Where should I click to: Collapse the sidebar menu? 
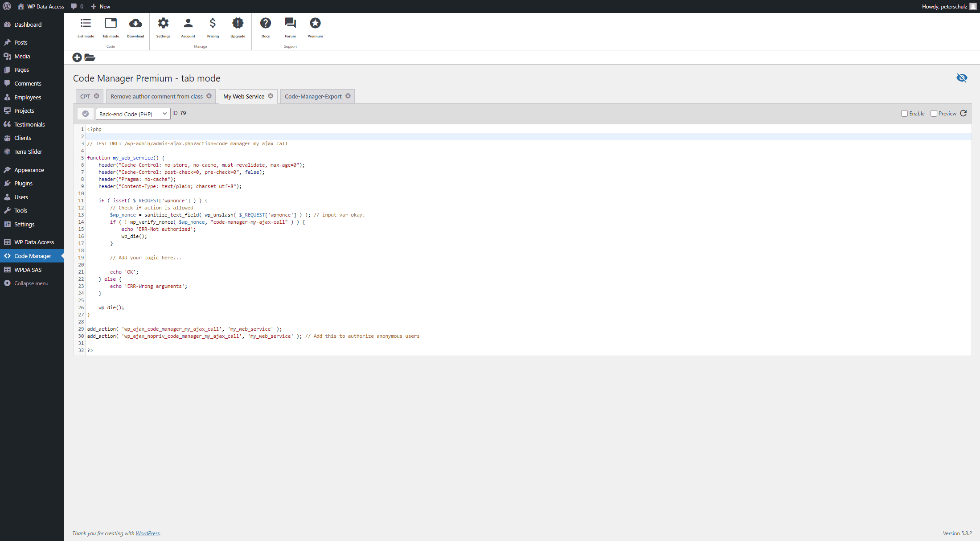pyautogui.click(x=32, y=283)
